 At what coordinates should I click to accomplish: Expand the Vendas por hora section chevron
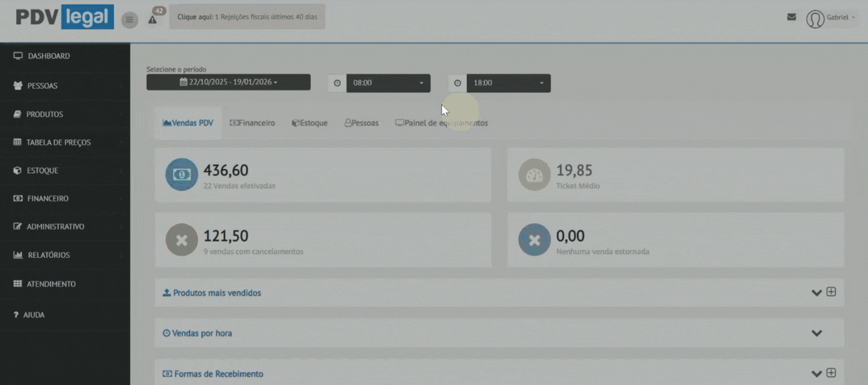click(x=816, y=334)
